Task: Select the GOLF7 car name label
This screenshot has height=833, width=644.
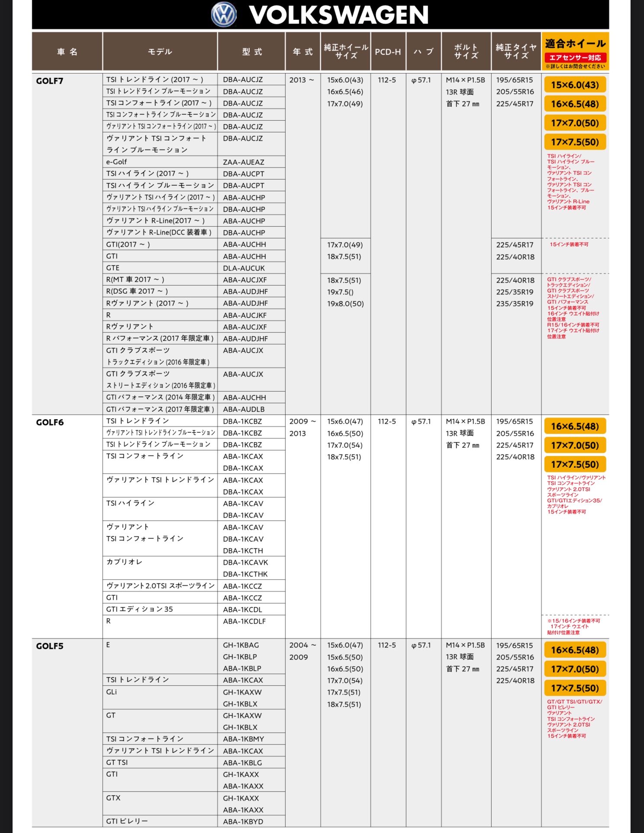Action: pyautogui.click(x=50, y=81)
